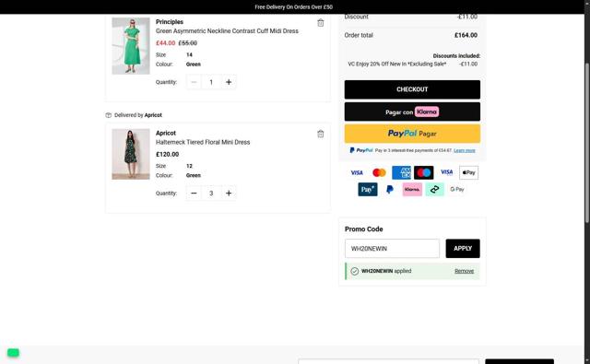Image resolution: width=590 pixels, height=364 pixels.
Task: Click the green check icon beside applied code
Action: tap(354, 271)
